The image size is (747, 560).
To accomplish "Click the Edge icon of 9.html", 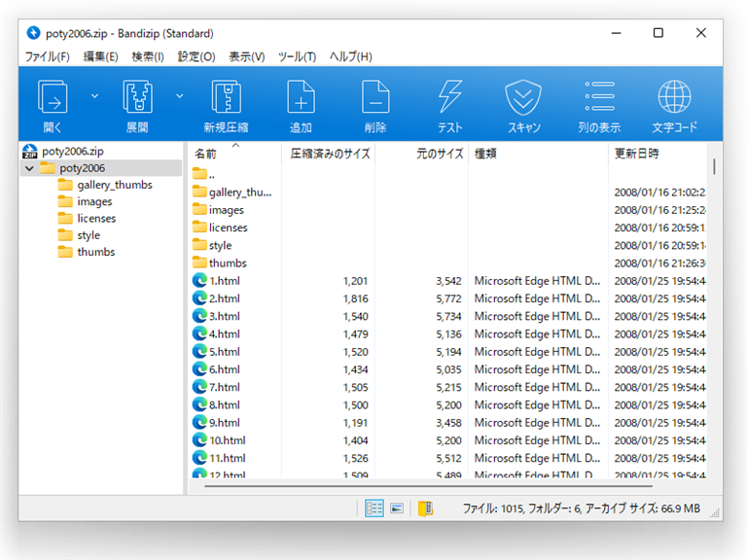I will [199, 422].
